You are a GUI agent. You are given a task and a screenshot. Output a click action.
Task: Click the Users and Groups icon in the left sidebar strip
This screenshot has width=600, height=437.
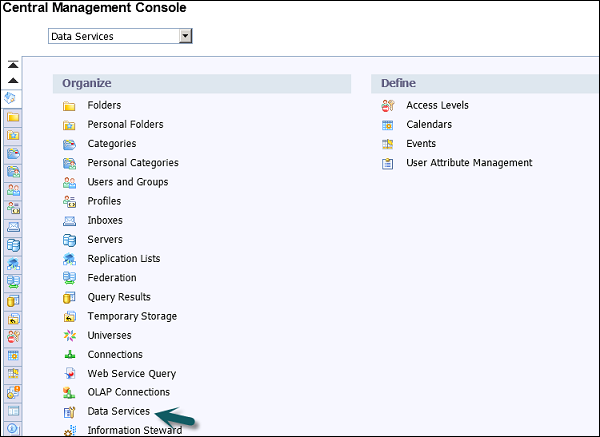pos(13,190)
